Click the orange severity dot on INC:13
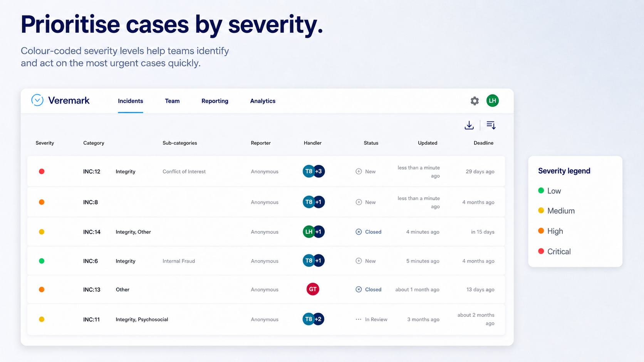644x362 pixels. [x=42, y=289]
